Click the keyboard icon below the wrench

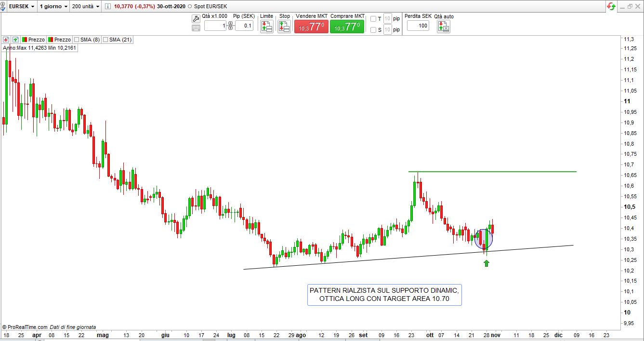click(x=196, y=28)
